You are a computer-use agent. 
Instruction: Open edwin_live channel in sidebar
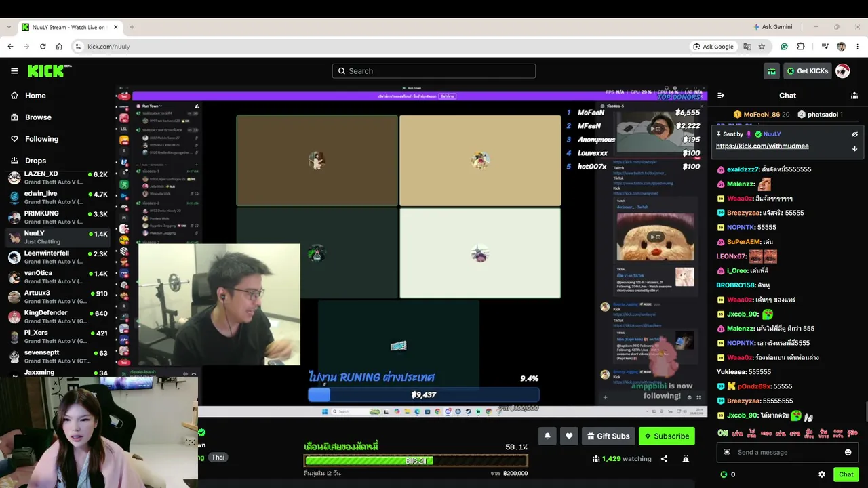58,197
